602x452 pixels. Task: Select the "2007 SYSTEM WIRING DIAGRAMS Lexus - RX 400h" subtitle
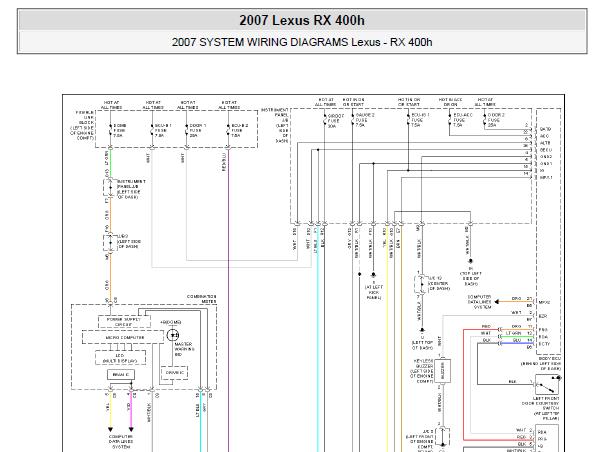(x=302, y=42)
